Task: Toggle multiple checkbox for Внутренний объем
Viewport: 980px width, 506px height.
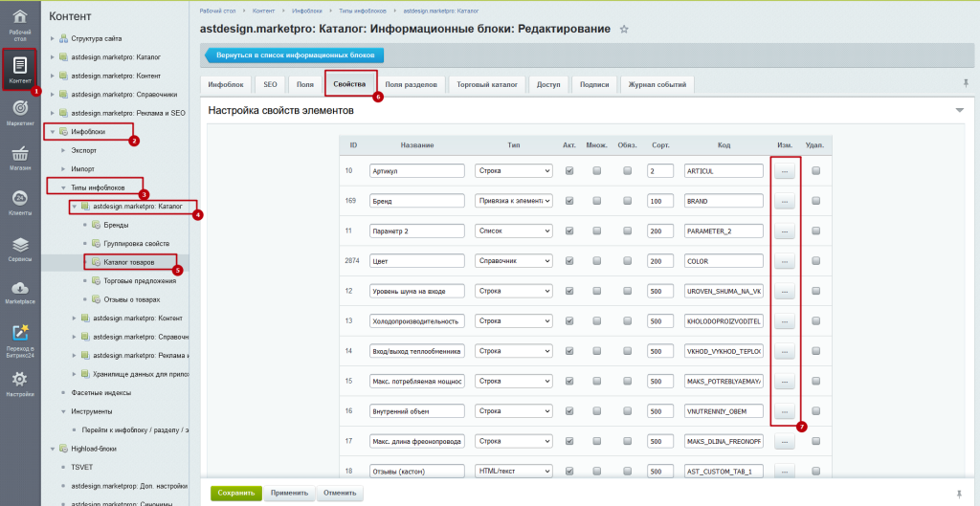Action: click(x=597, y=411)
